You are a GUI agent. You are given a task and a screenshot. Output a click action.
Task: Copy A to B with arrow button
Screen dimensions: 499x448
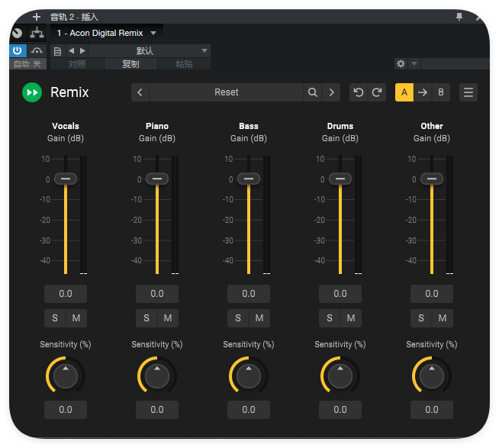click(423, 92)
